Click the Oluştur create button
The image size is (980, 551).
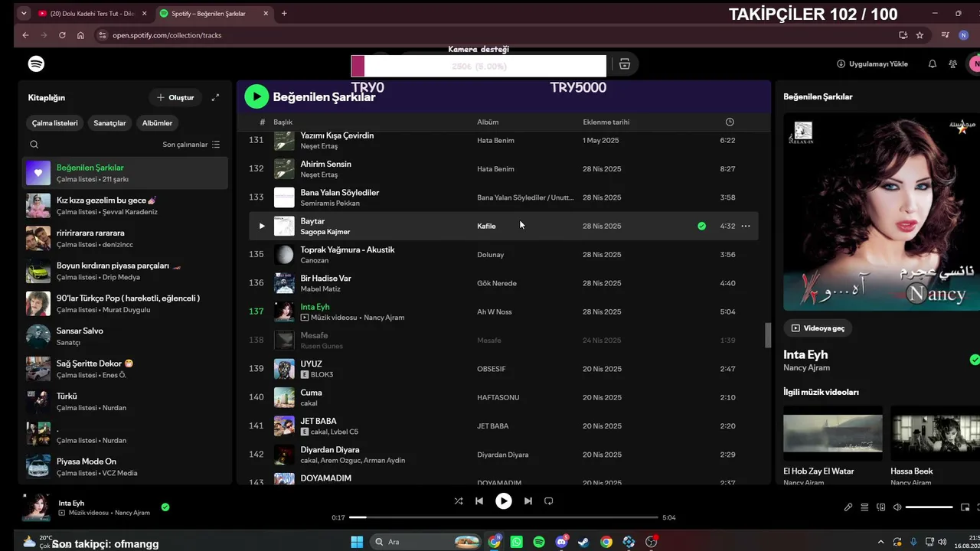tap(175, 97)
